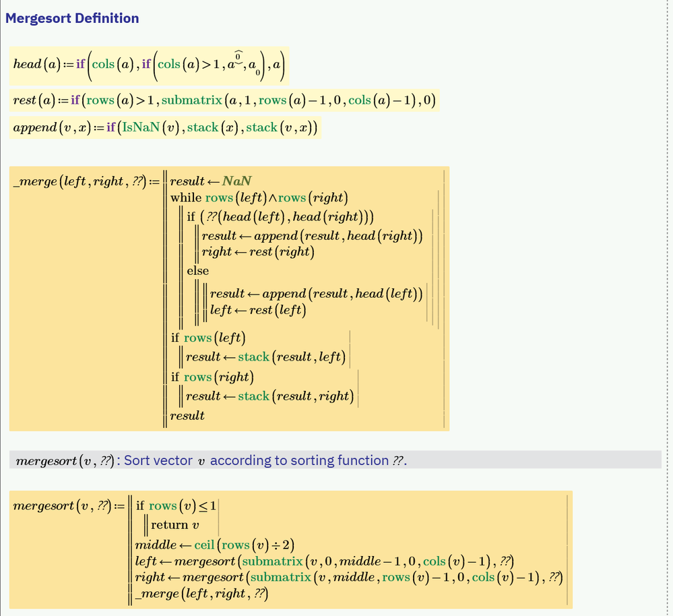Select the rest(a) function definition line
The image size is (673, 616).
(224, 100)
